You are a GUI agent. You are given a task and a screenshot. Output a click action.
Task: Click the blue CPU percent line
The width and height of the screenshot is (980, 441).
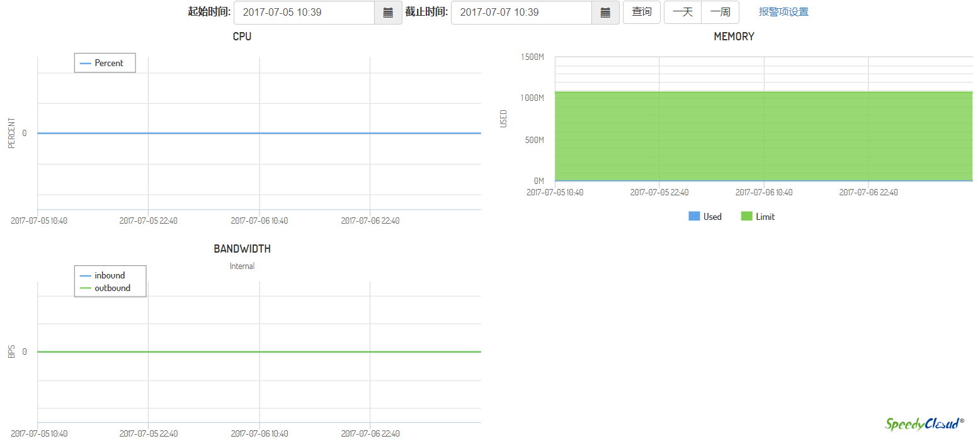(x=259, y=133)
